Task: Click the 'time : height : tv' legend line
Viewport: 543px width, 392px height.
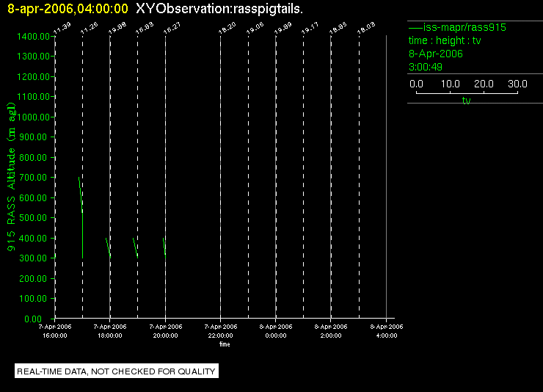Action: coord(445,40)
